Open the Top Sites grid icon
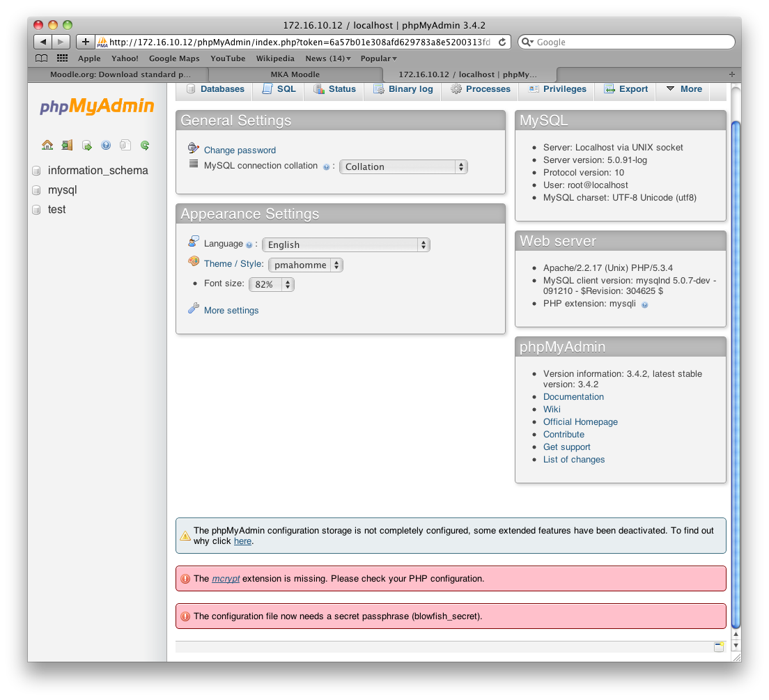This screenshot has width=769, height=700. 62,59
